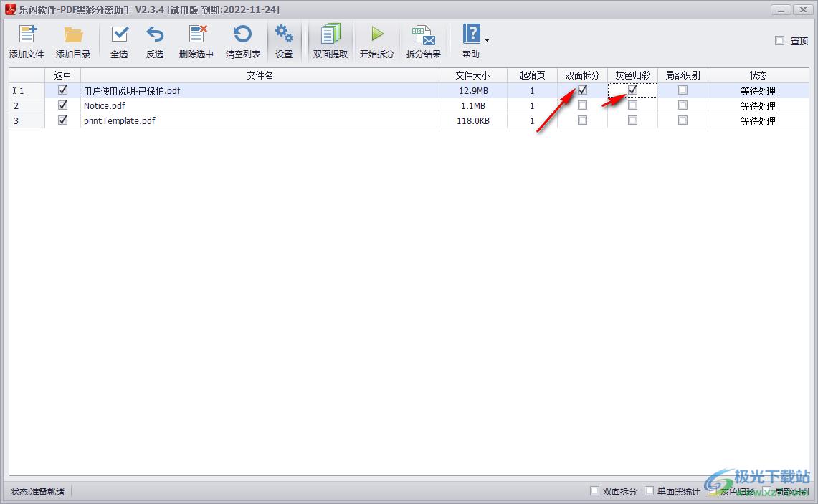Enable 双面拆分 checkbox in Notice.pdf row
This screenshot has width=818, height=504.
click(x=582, y=105)
